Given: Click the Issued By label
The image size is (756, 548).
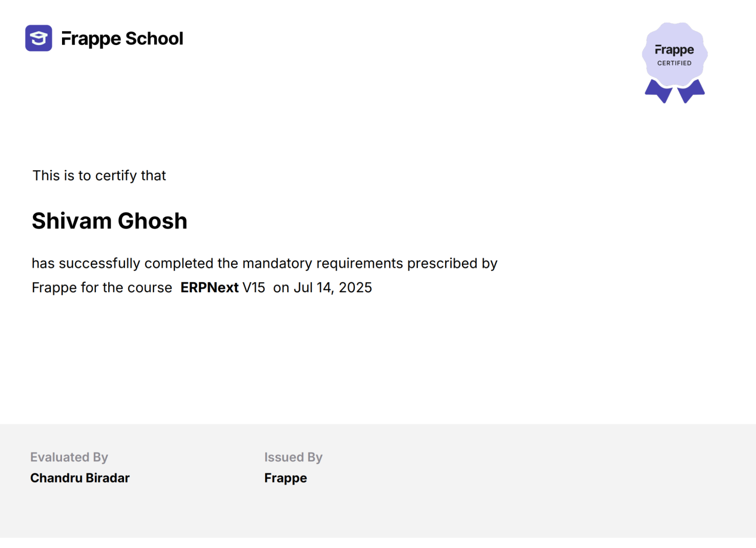Looking at the screenshot, I should 293,458.
